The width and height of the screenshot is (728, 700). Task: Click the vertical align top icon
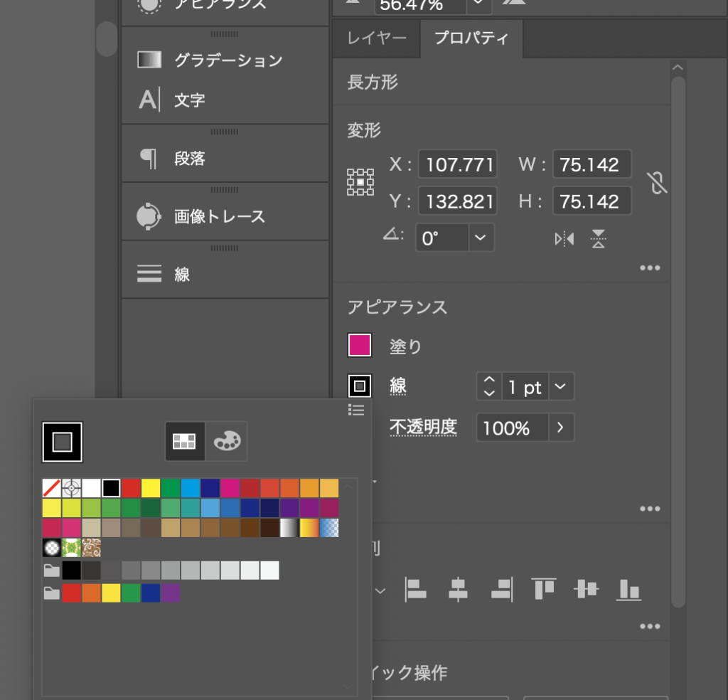coord(543,589)
